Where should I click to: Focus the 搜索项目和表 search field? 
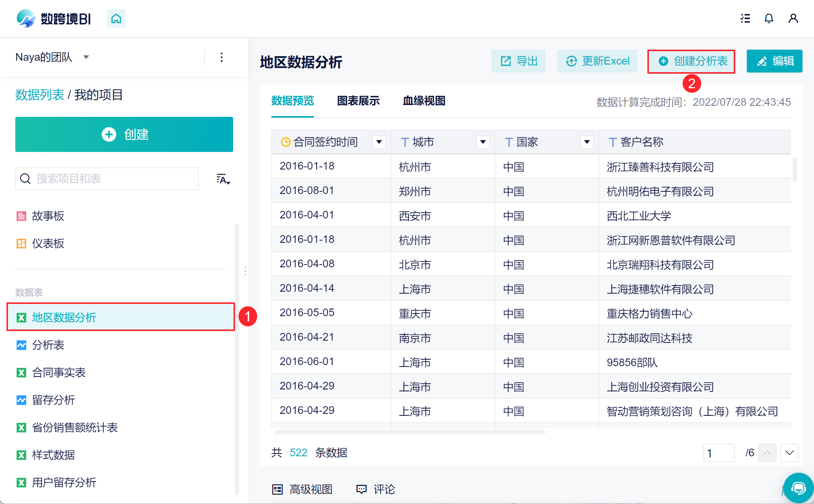point(107,179)
